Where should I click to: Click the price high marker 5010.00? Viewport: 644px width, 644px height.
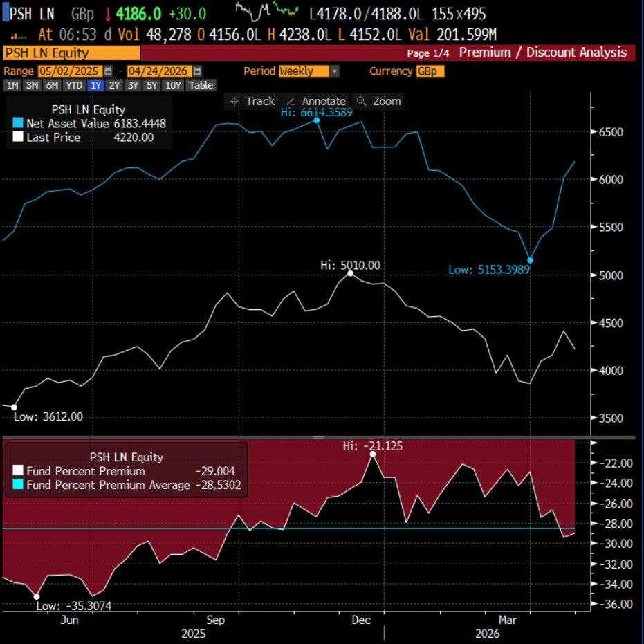pyautogui.click(x=350, y=273)
